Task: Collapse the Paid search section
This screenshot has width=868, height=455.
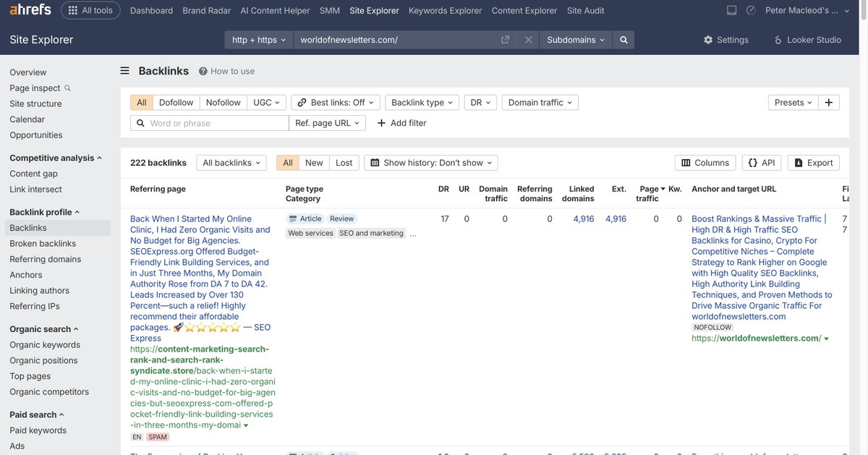Action: tap(37, 414)
